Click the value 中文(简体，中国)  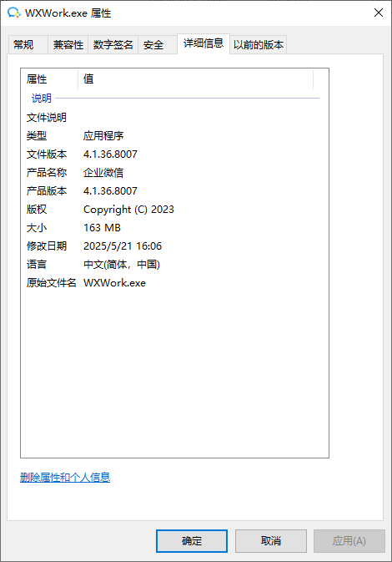pyautogui.click(x=122, y=265)
